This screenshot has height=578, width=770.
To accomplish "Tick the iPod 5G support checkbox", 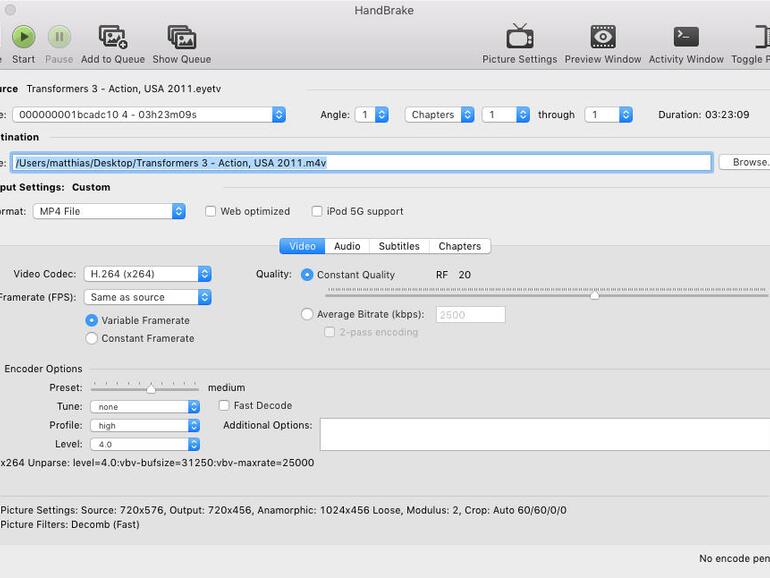I will point(317,212).
